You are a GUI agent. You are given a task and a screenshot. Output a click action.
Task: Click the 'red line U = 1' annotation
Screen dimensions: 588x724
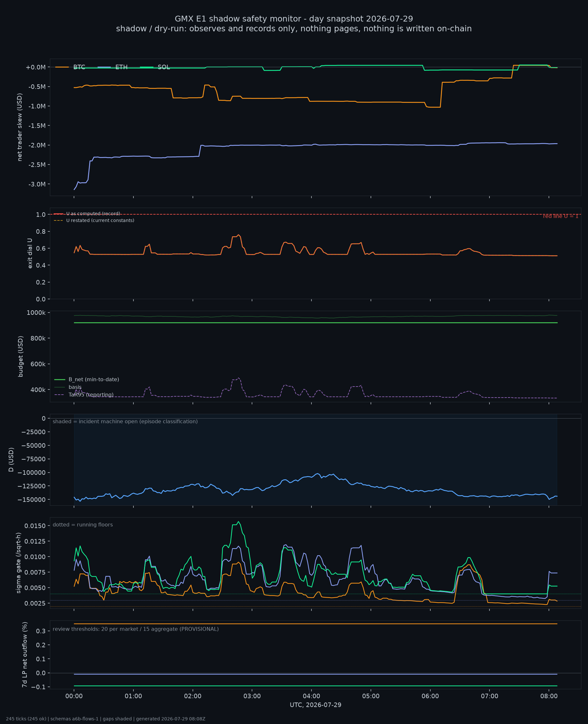tap(561, 216)
